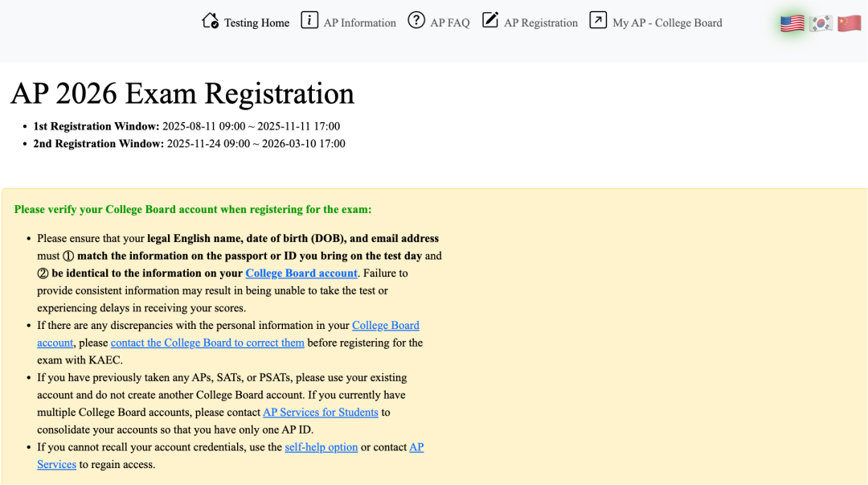
Task: Click the "AP 2026 Exam Registration" heading
Action: coord(182,93)
